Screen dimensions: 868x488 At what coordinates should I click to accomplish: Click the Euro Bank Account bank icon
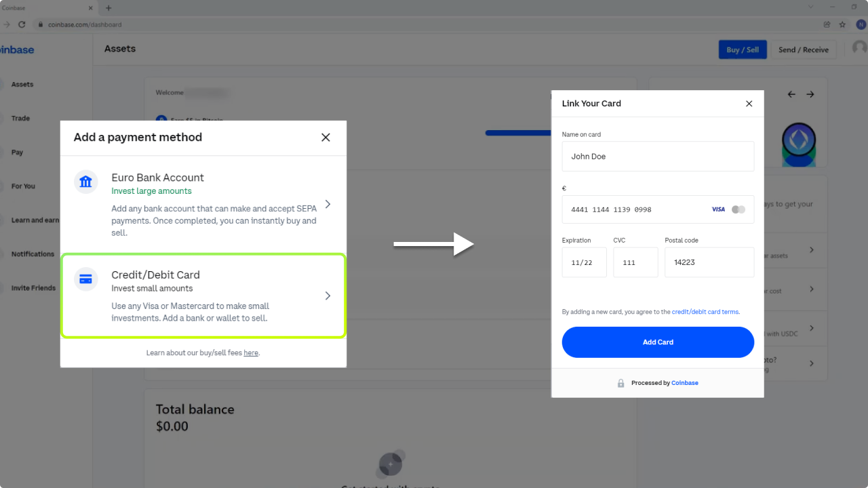86,182
